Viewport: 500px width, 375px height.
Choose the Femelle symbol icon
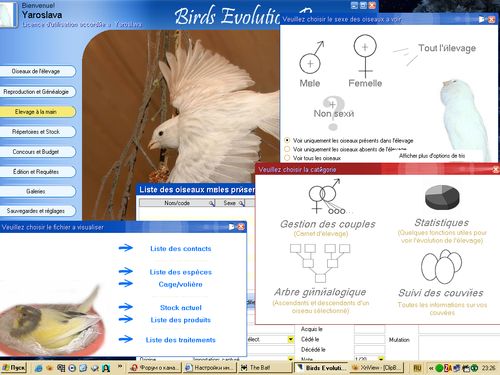click(x=365, y=56)
